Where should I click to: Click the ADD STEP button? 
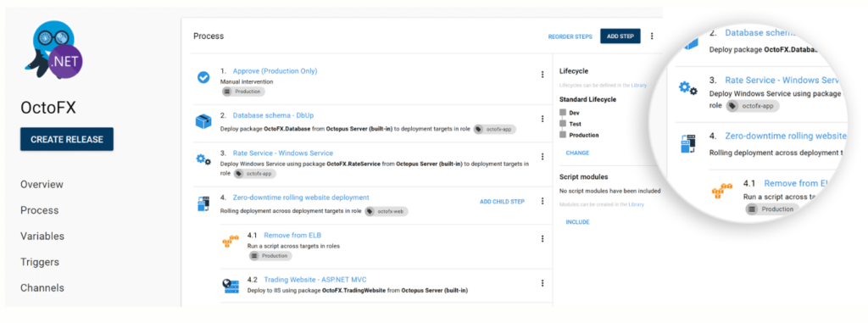pos(620,36)
